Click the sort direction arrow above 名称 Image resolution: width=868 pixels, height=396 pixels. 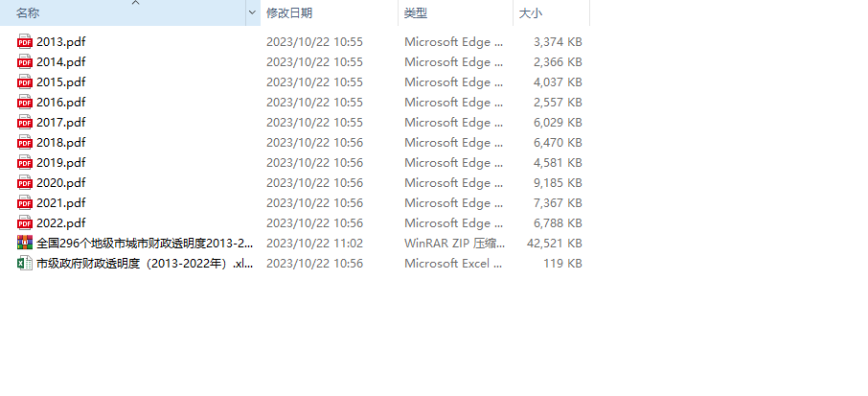coord(135,3)
